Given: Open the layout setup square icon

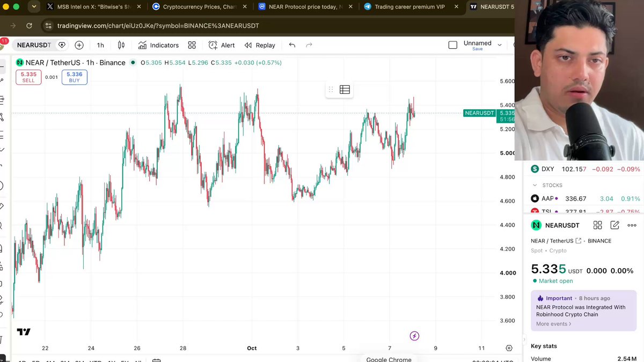Looking at the screenshot, I should 452,45.
